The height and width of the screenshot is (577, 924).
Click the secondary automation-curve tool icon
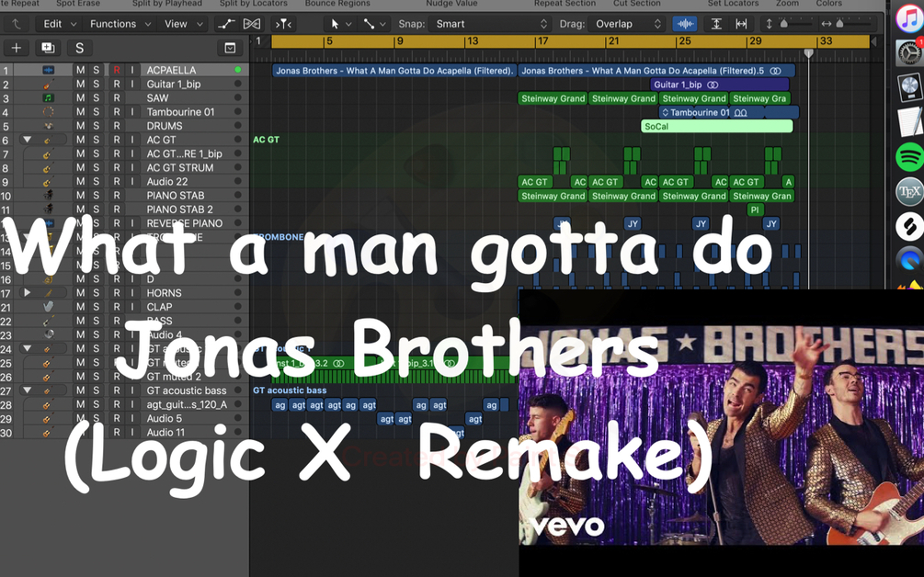coord(369,24)
